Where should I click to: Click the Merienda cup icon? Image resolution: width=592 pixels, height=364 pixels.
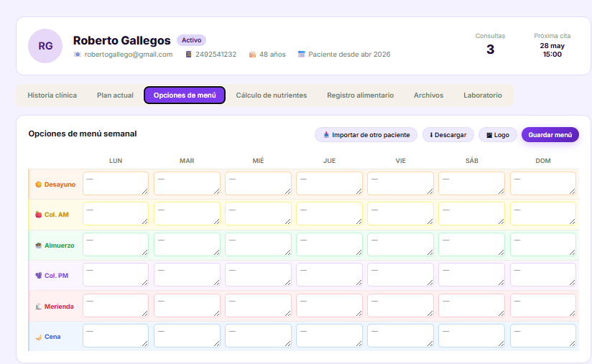39,307
